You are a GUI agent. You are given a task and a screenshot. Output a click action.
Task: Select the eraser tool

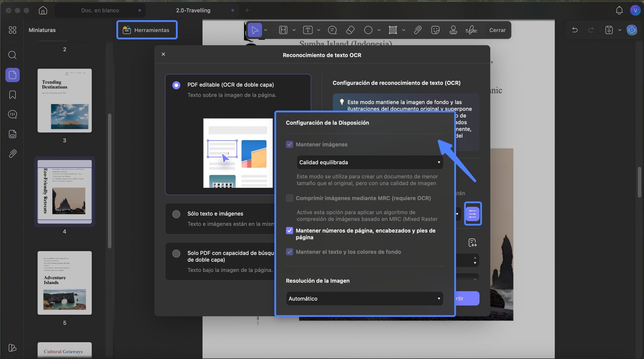(x=350, y=30)
